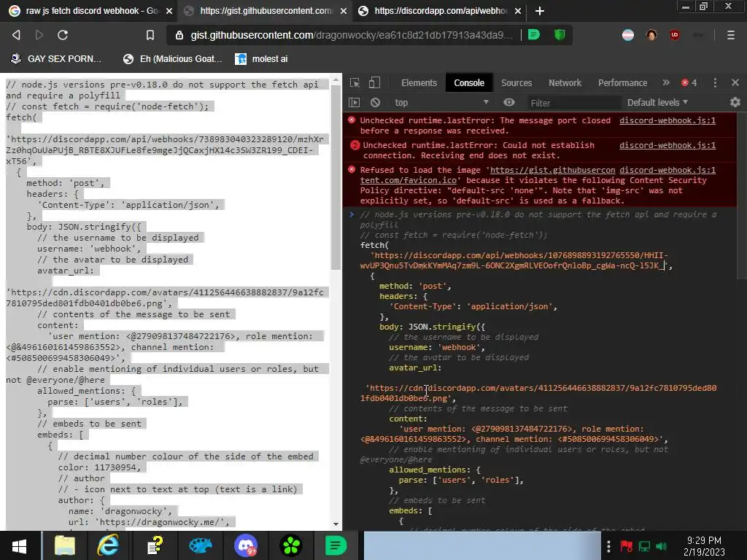The image size is (747, 560).
Task: Click the browser address bar URL
Action: click(x=352, y=35)
